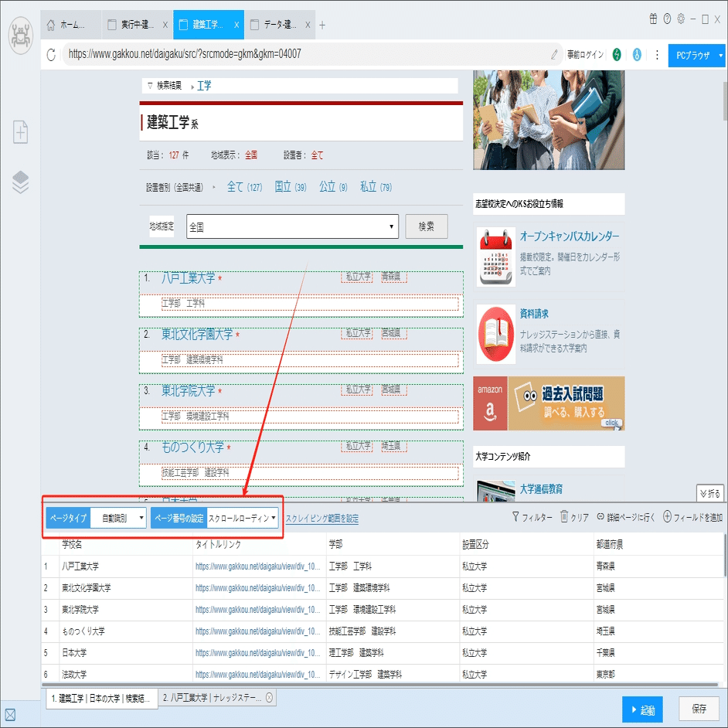The image size is (728, 728).
Task: Click the Octoparse robot logo icon
Action: pyautogui.click(x=20, y=36)
